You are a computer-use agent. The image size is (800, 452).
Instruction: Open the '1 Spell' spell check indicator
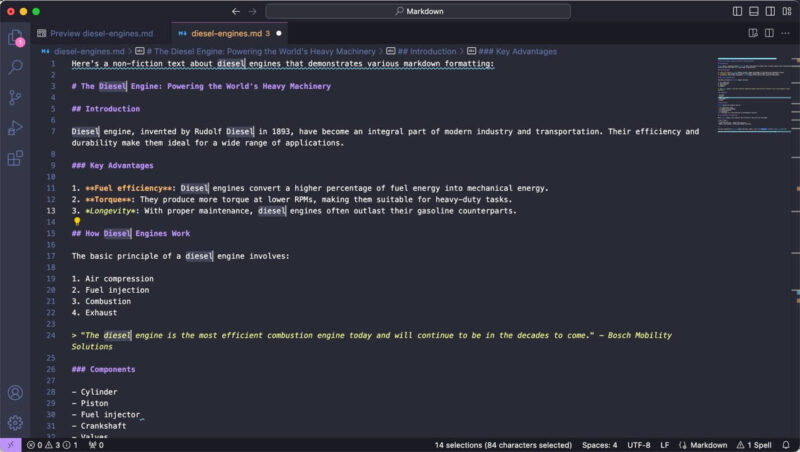tap(754, 445)
